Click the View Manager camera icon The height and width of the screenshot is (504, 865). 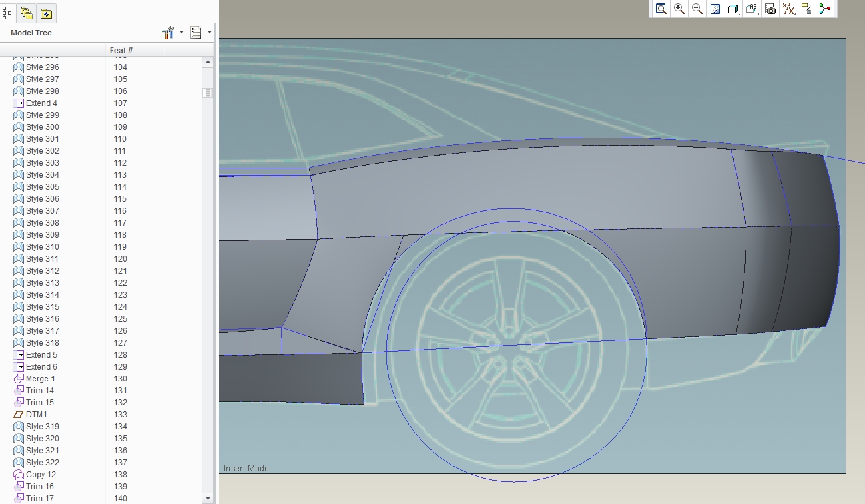click(x=770, y=9)
